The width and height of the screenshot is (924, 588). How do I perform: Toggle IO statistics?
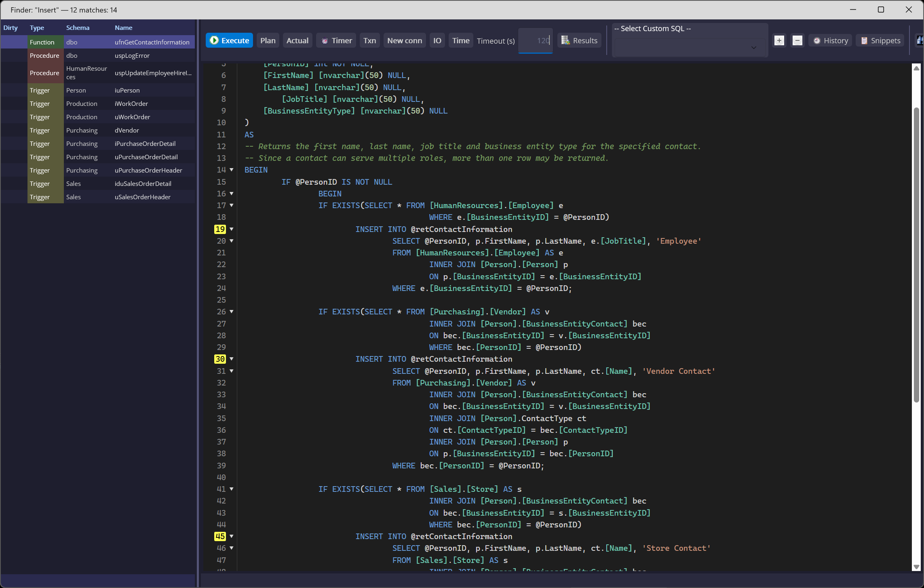[437, 40]
